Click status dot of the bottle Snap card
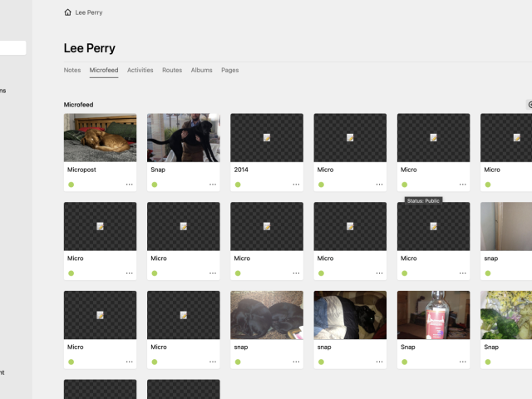The height and width of the screenshot is (399, 532). tap(405, 362)
